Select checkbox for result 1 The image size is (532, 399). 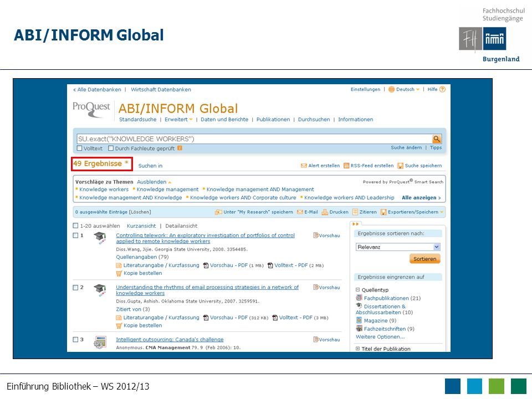(76, 235)
